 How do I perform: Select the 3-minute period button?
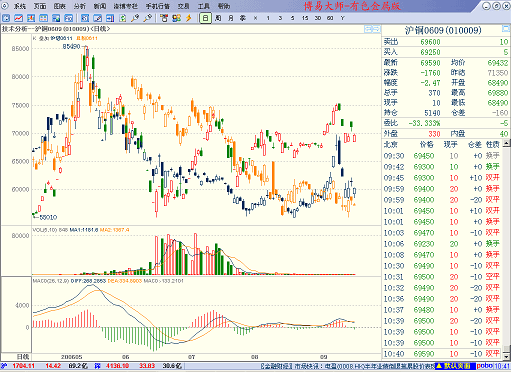(280, 18)
